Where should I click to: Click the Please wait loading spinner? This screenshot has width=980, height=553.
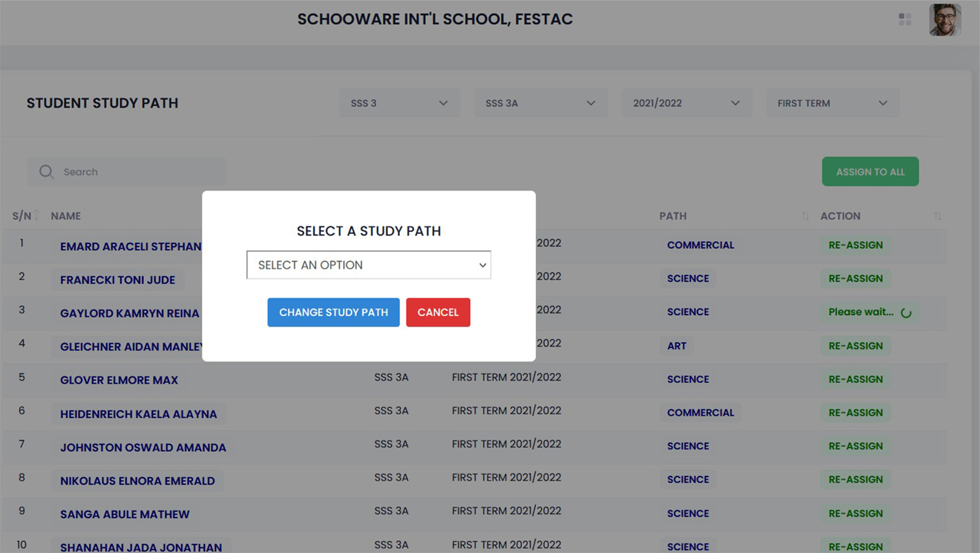906,313
